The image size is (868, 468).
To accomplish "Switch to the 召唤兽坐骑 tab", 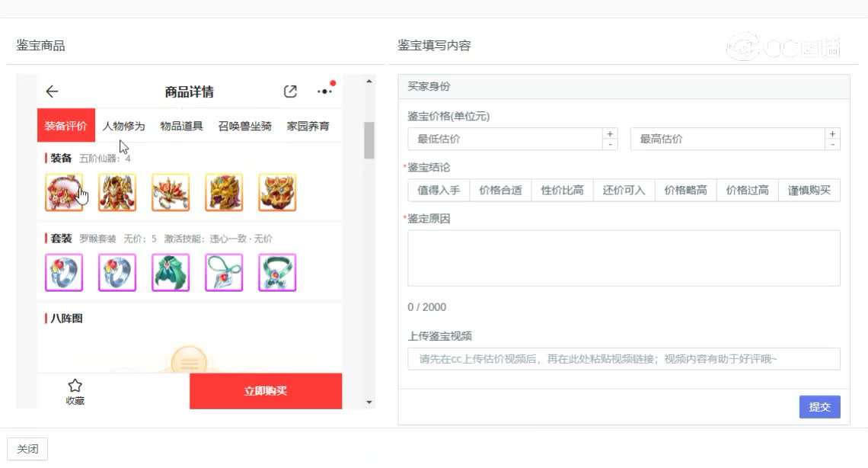I will tap(244, 126).
